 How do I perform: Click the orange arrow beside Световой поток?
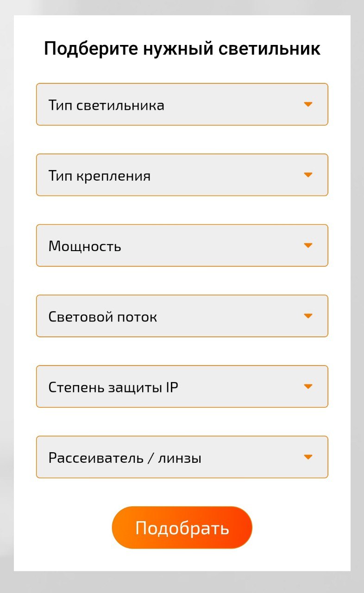(308, 316)
